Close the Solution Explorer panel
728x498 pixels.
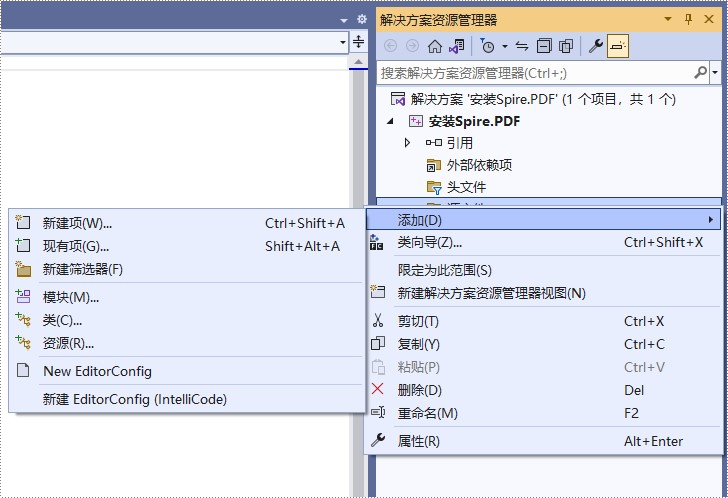(x=709, y=19)
